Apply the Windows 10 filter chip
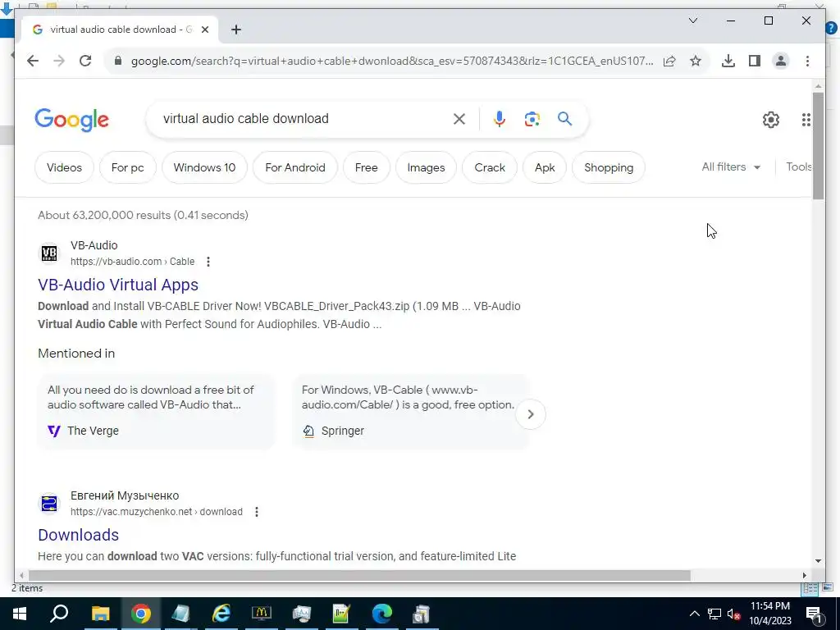The width and height of the screenshot is (840, 630). coord(204,167)
